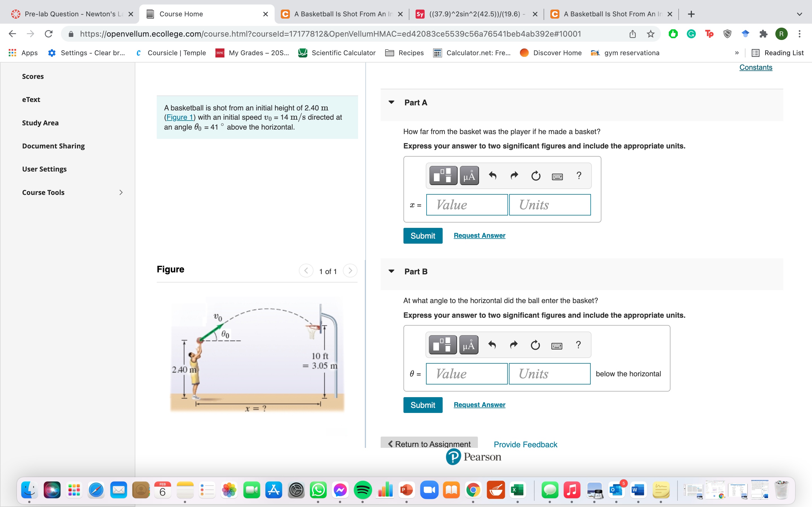The width and height of the screenshot is (812, 507).
Task: Submit the Part A answer
Action: tap(422, 236)
